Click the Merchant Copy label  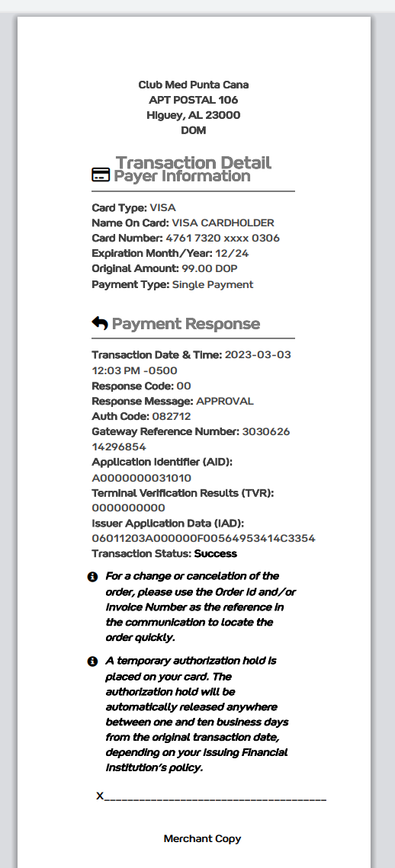tap(202, 839)
